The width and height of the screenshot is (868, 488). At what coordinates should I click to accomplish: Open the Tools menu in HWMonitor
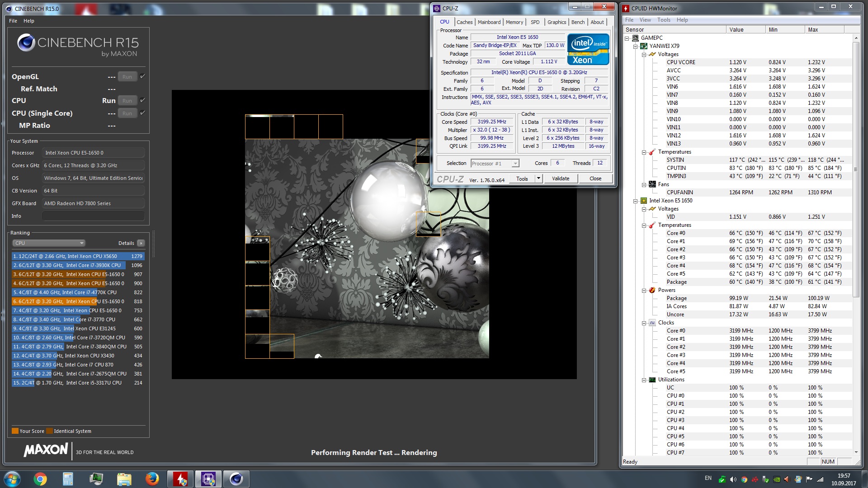[663, 20]
